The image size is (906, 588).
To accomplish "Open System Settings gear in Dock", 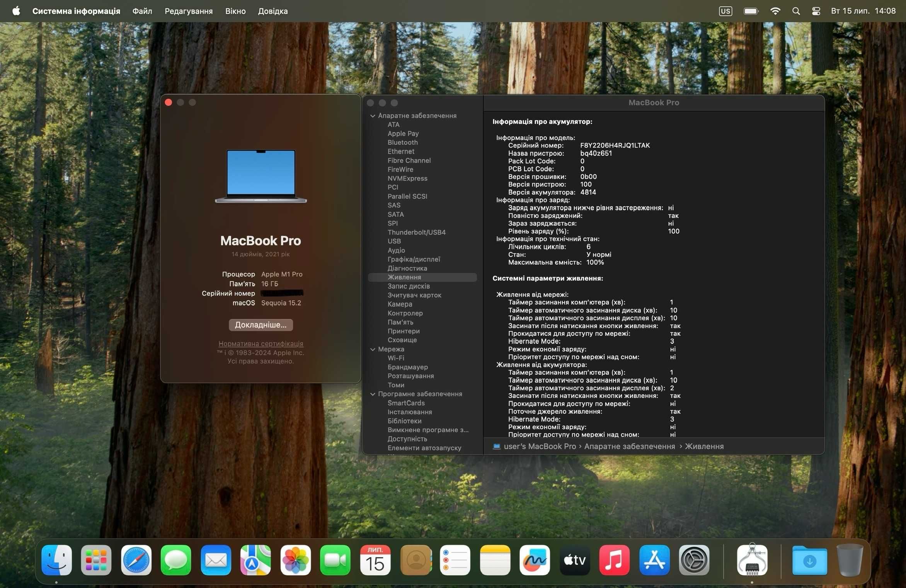I will click(x=694, y=560).
